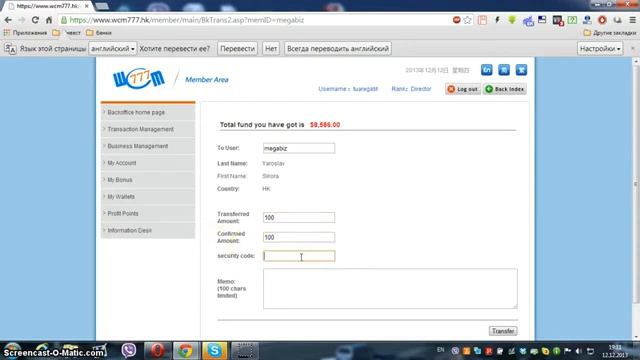The height and width of the screenshot is (360, 640).
Task: Click the browser Forward arrow
Action: tap(22, 20)
